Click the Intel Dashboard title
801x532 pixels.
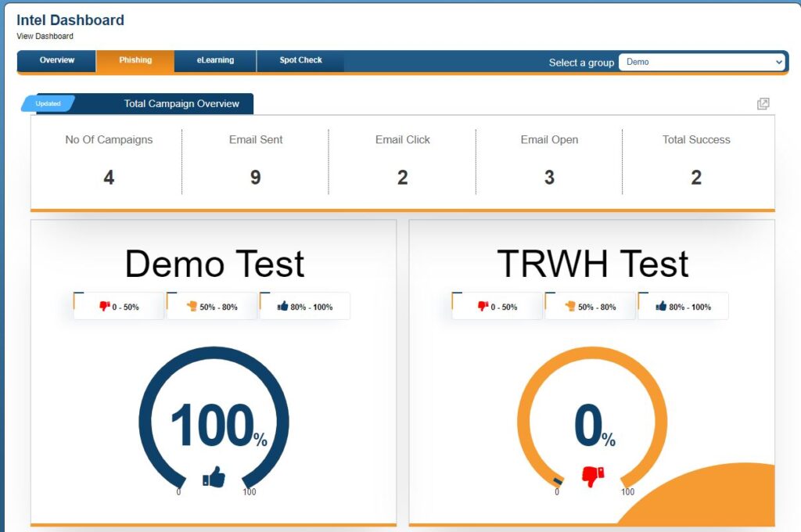point(70,20)
